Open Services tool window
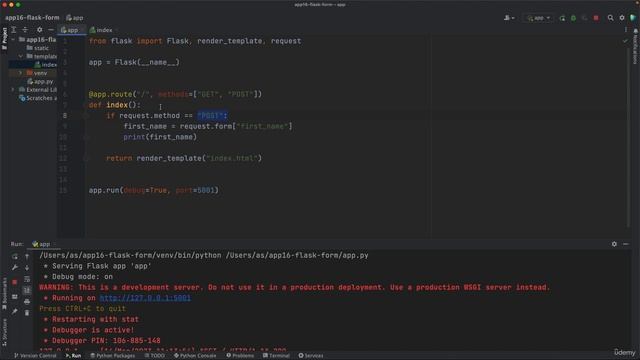The image size is (640, 360). [311, 356]
